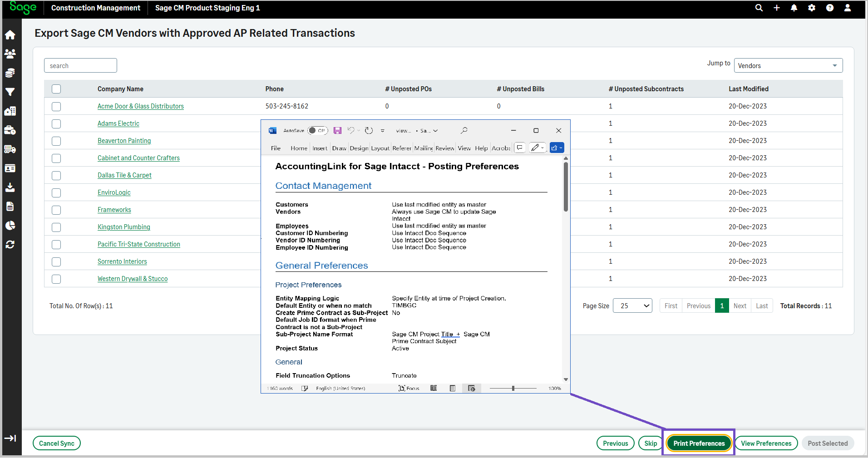This screenshot has height=458, width=868.
Task: Open the search magnifier in top bar
Action: pos(759,8)
